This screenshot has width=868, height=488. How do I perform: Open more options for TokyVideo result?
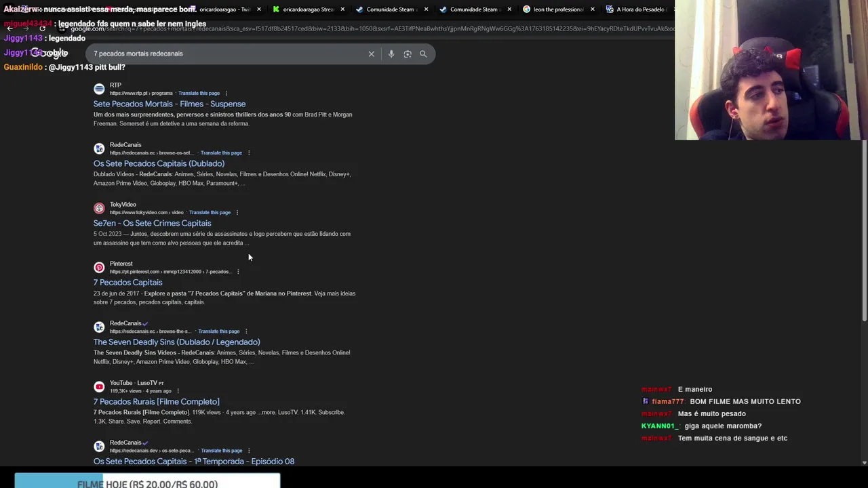point(237,212)
